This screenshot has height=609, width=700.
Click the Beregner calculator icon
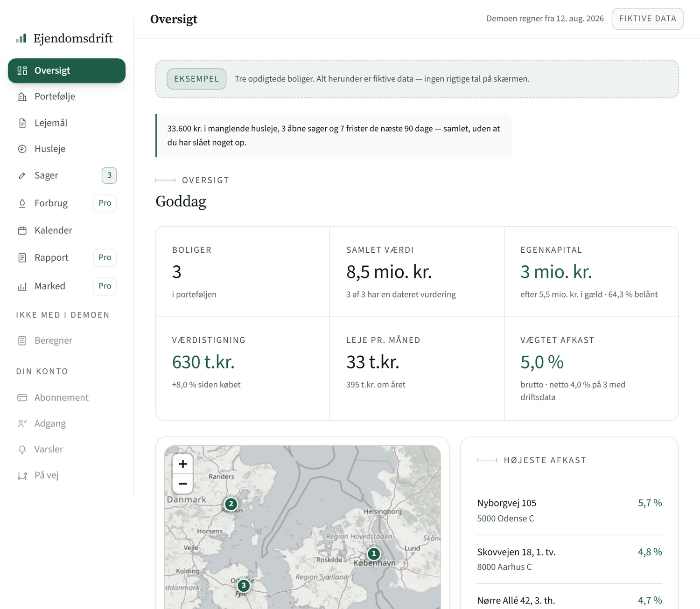(x=22, y=341)
